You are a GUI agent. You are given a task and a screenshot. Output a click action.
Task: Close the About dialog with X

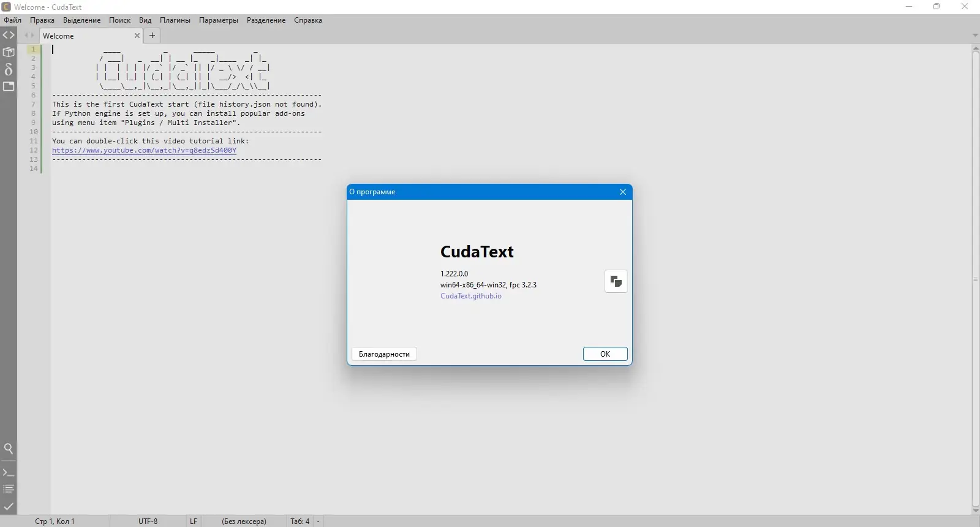click(x=622, y=192)
